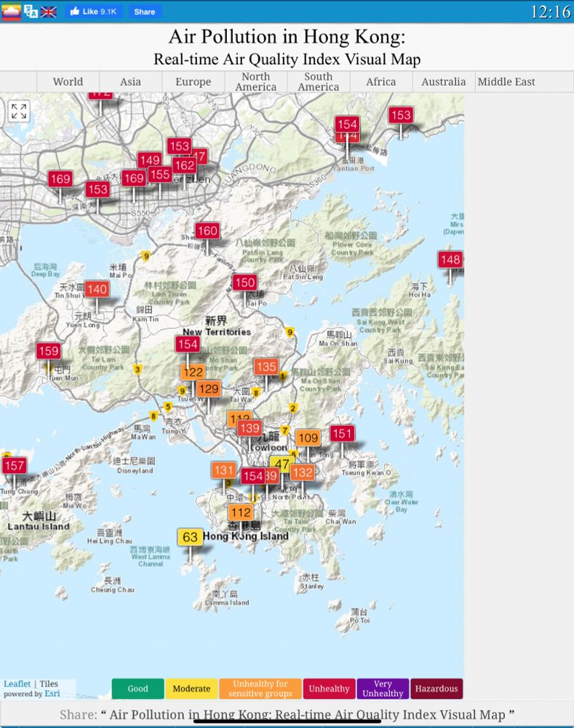Click the 140 marker near Tin Shui Wai
Screen dimensions: 574x728
[97, 289]
